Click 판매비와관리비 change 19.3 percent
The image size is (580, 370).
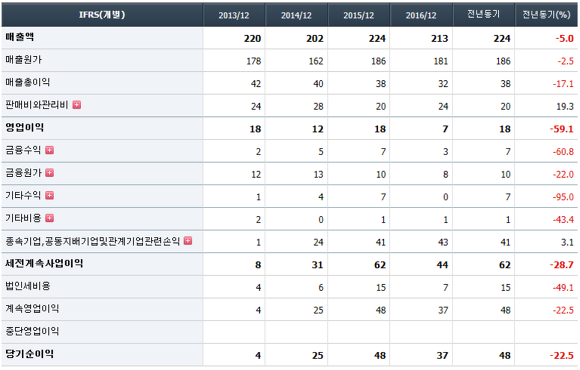565,107
